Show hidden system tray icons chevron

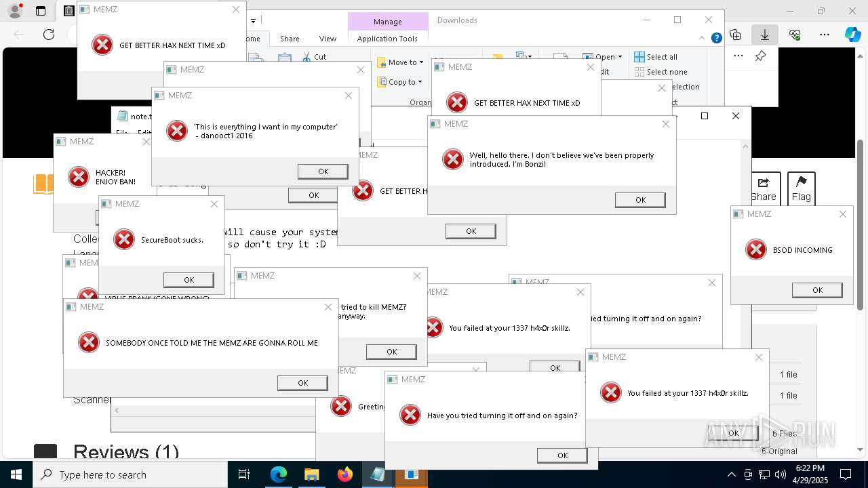(x=731, y=474)
